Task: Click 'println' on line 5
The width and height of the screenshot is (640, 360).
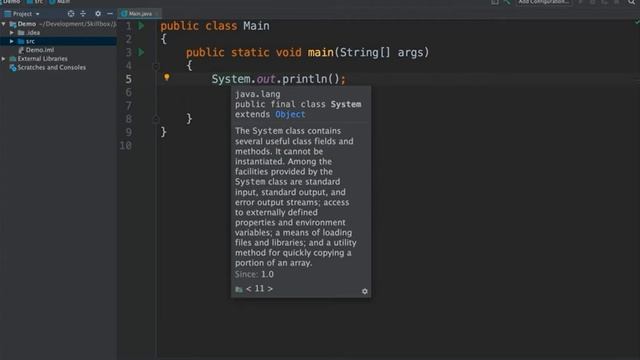Action: (x=305, y=79)
